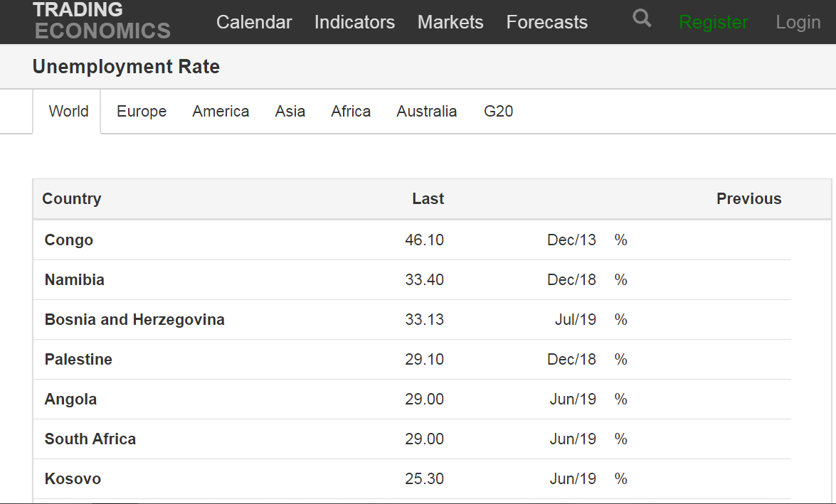Open the Bosnia and Herzegovina link

coord(134,320)
